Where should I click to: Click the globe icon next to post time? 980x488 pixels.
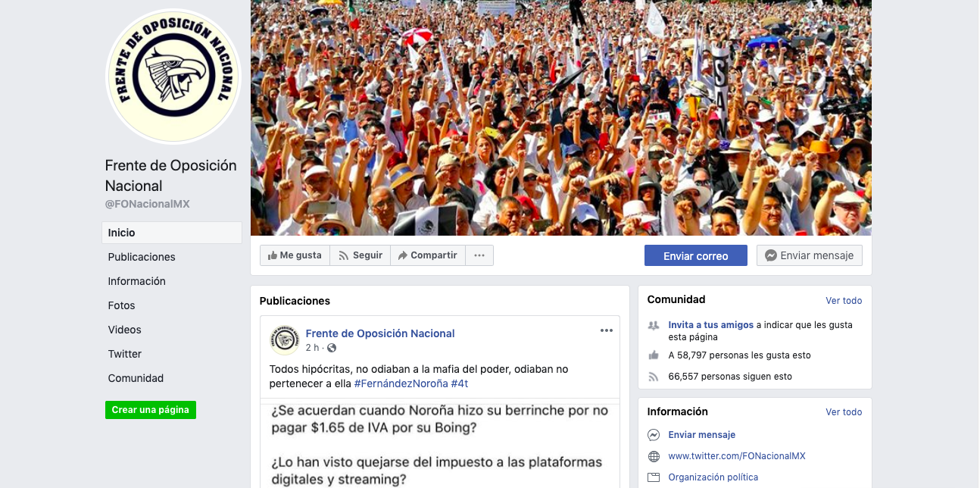(x=332, y=348)
